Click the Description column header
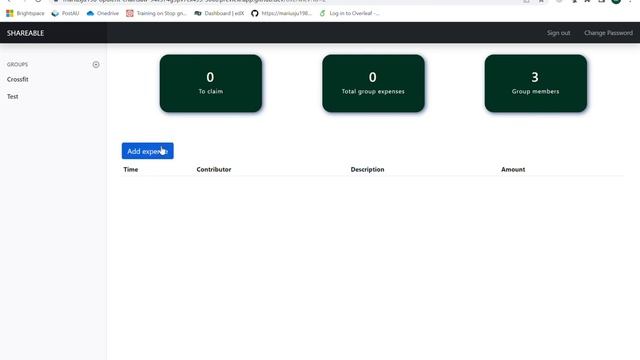This screenshot has width=640, height=360. click(367, 169)
